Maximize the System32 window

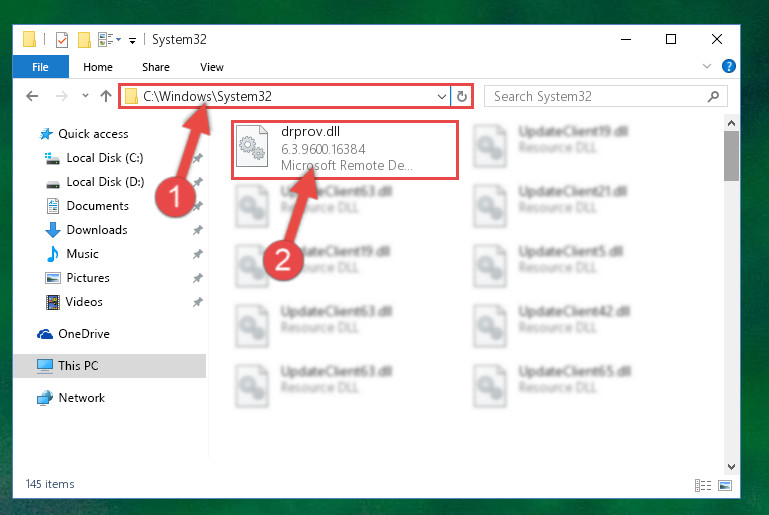pyautogui.click(x=671, y=39)
